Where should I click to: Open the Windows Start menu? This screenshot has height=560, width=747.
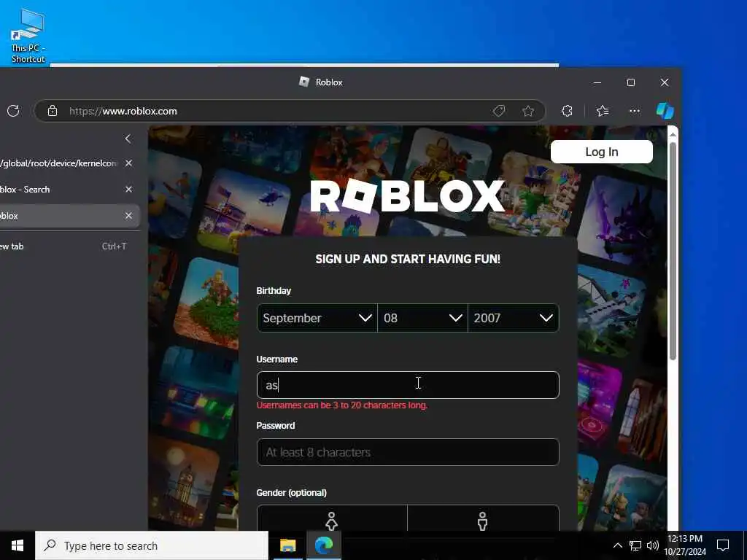click(x=18, y=545)
